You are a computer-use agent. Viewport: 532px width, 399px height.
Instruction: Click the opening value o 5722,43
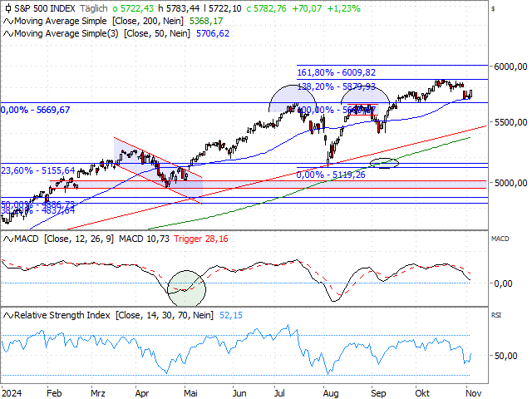(x=133, y=8)
